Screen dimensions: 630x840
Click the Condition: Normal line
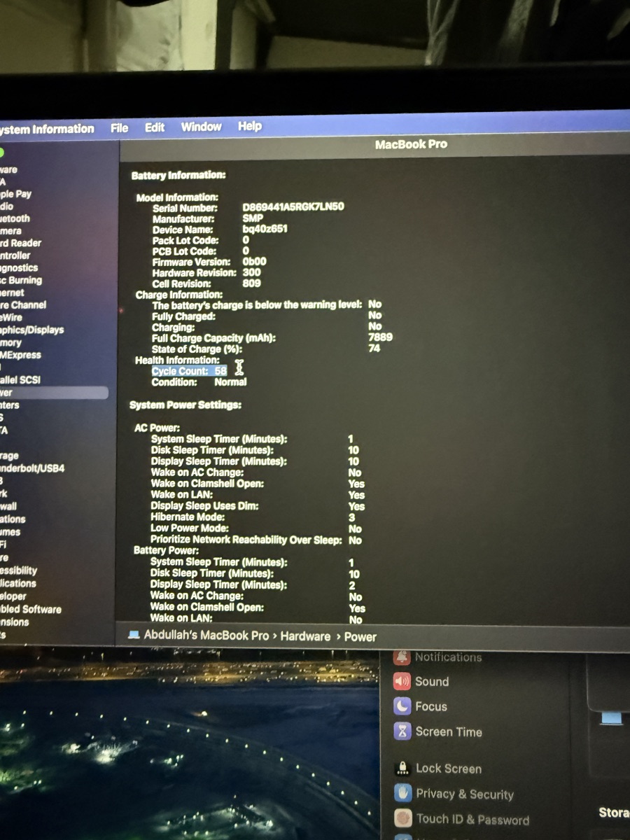click(x=199, y=381)
